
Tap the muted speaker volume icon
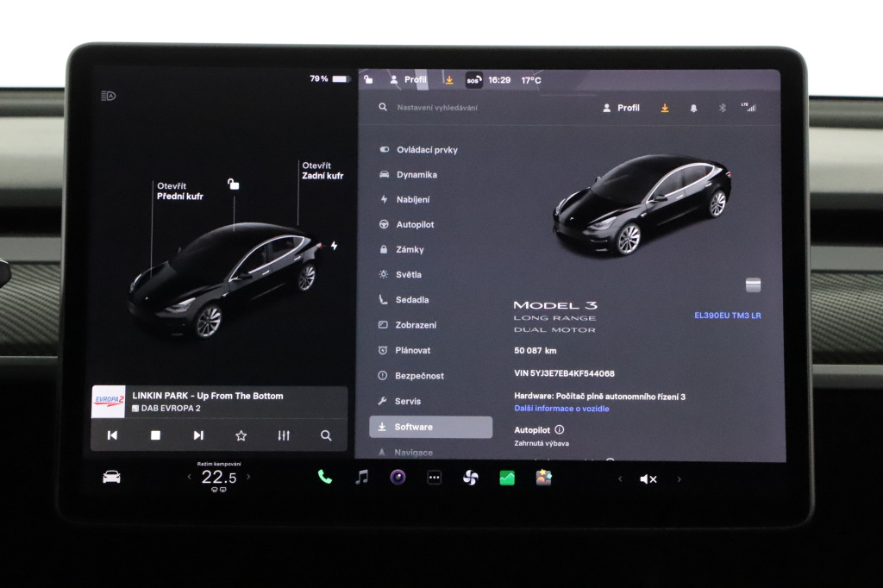648,479
